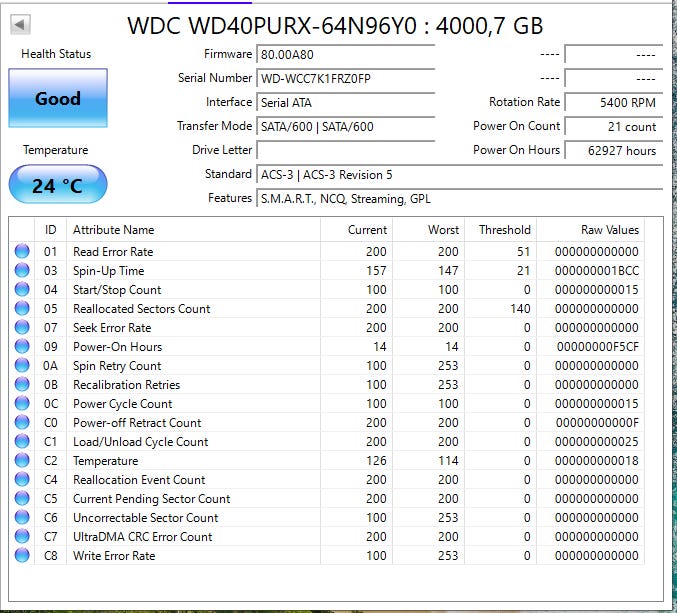Click the Current column header
This screenshot has width=677, height=613.
357,230
